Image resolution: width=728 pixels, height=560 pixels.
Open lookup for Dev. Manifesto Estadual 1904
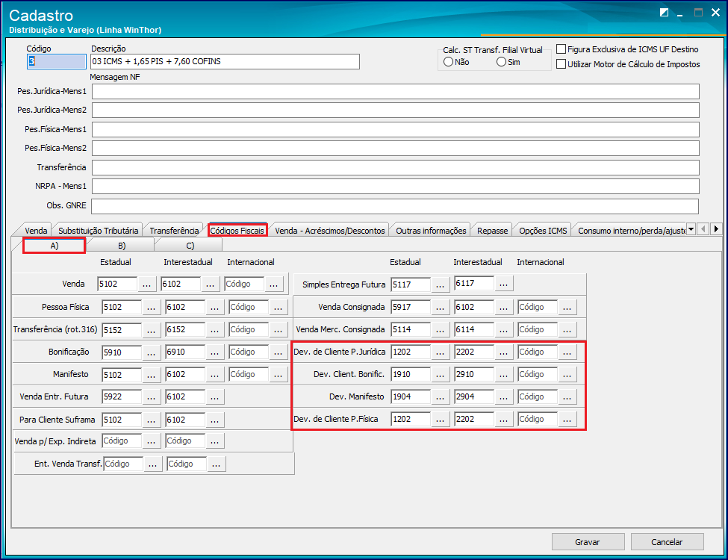click(x=440, y=397)
